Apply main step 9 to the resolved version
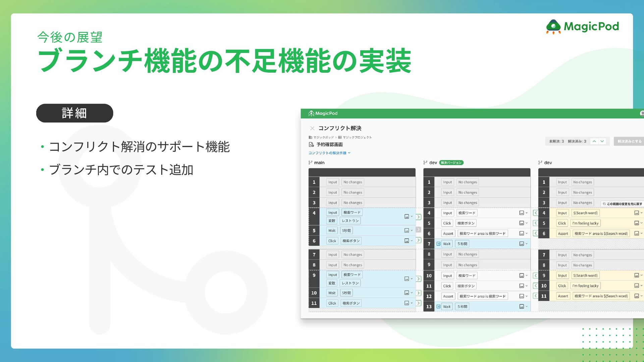The image size is (644, 362). click(419, 279)
